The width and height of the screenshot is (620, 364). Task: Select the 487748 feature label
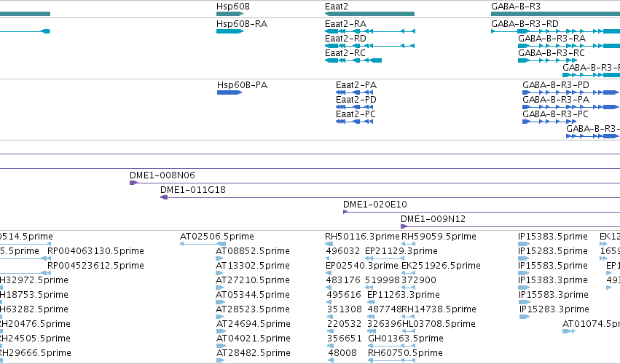pos(385,310)
